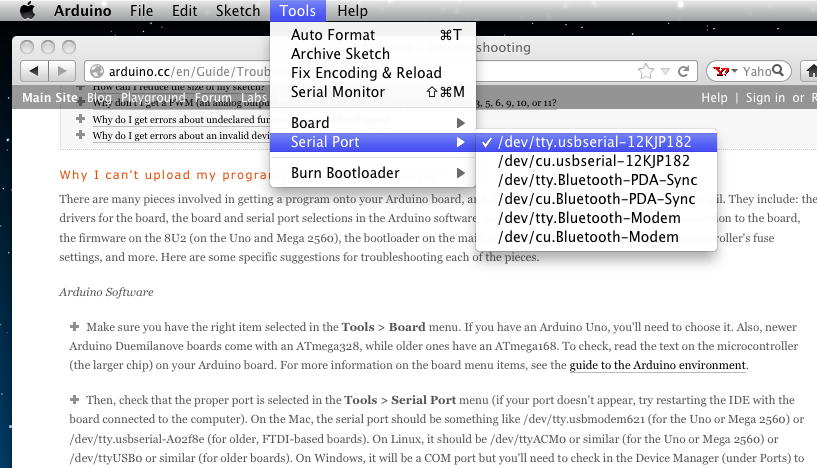Select Fix Encoding & Reload
The width and height of the screenshot is (817, 468).
click(x=373, y=73)
